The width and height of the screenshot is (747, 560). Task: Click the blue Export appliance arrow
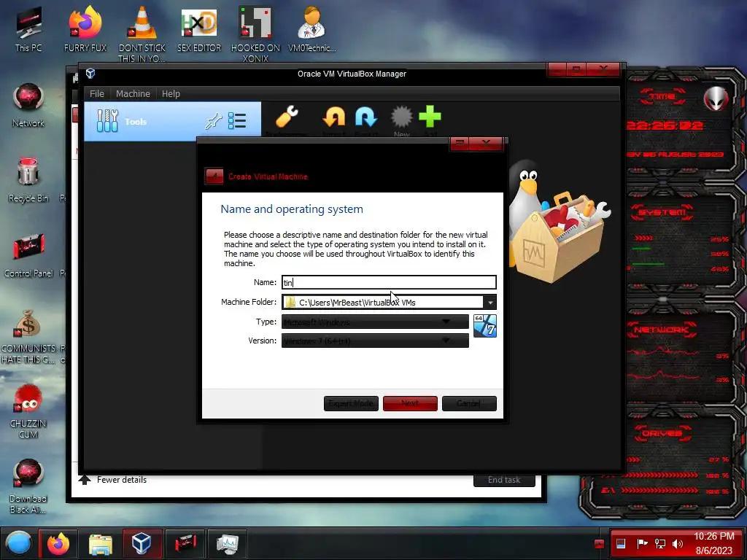[366, 117]
